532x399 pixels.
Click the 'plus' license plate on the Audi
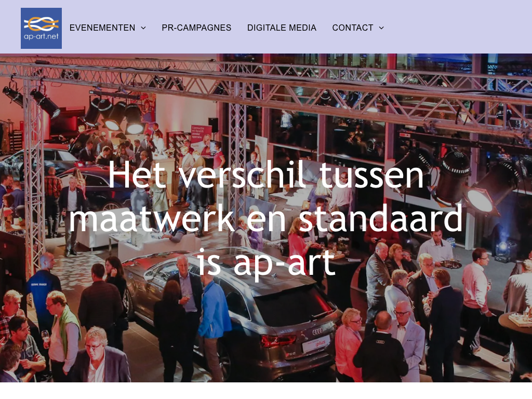(x=316, y=344)
